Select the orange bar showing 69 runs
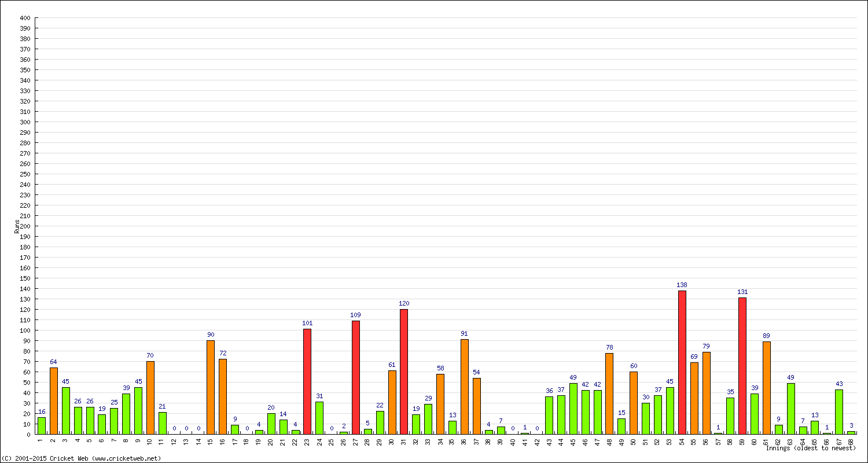This screenshot has height=463, width=868. [x=694, y=398]
